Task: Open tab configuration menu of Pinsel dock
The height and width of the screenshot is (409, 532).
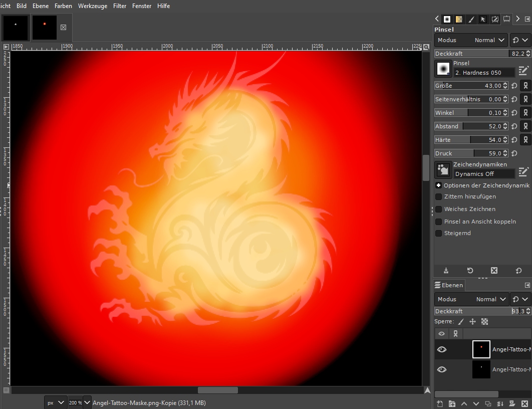Action: (x=527, y=19)
